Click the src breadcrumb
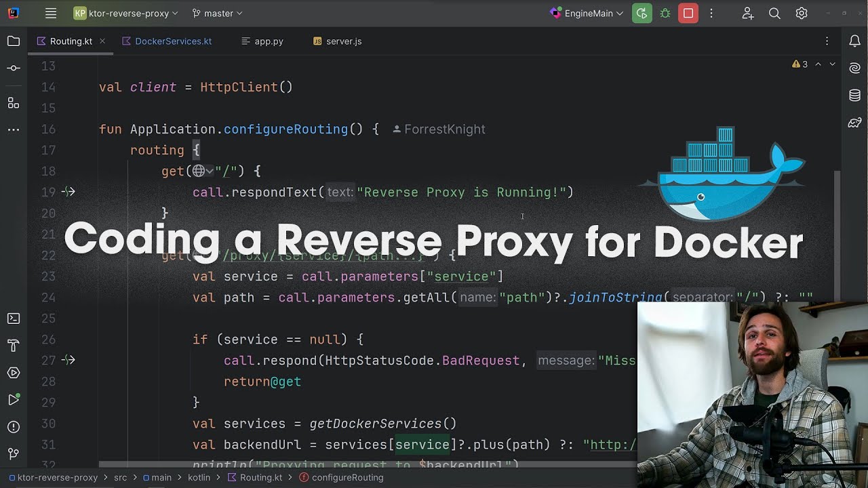The width and height of the screenshot is (868, 488). [120, 478]
